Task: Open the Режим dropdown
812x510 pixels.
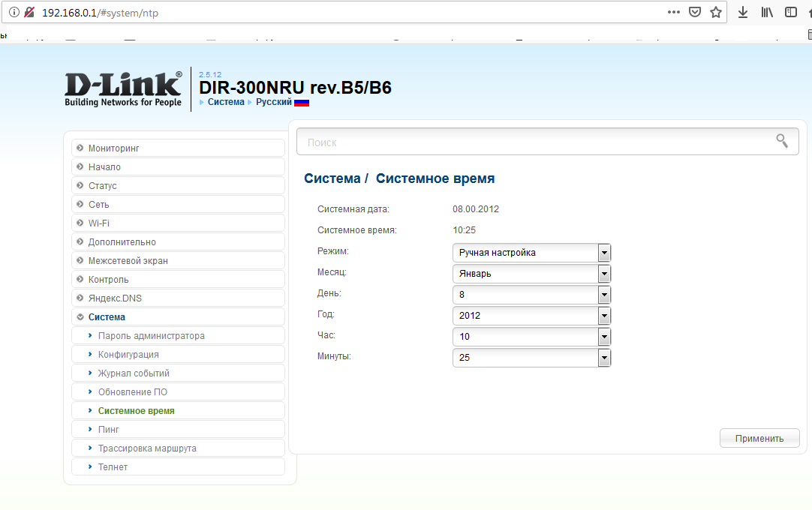Action: (x=531, y=253)
